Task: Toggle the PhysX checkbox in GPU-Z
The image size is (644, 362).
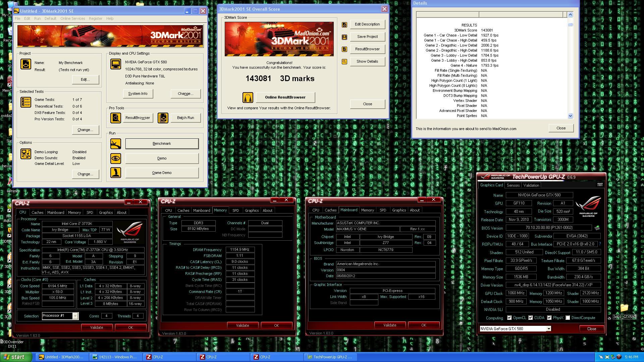Action: pos(549,318)
